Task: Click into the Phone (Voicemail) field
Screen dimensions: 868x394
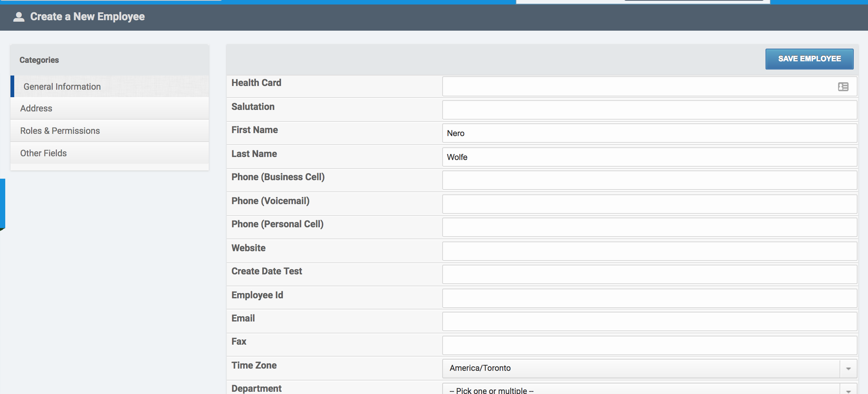Action: [649, 204]
